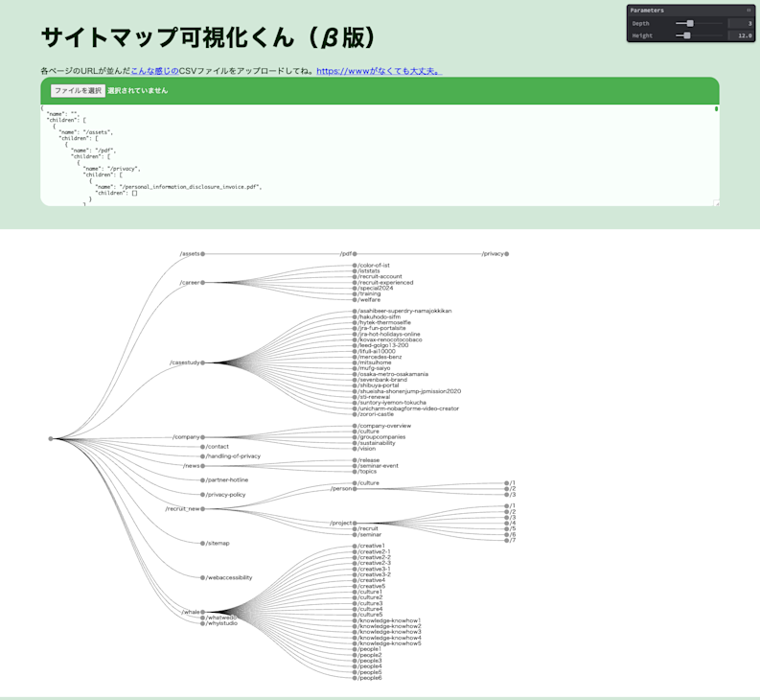Click the Depth slider handle
This screenshot has width=760, height=700.
coord(690,23)
